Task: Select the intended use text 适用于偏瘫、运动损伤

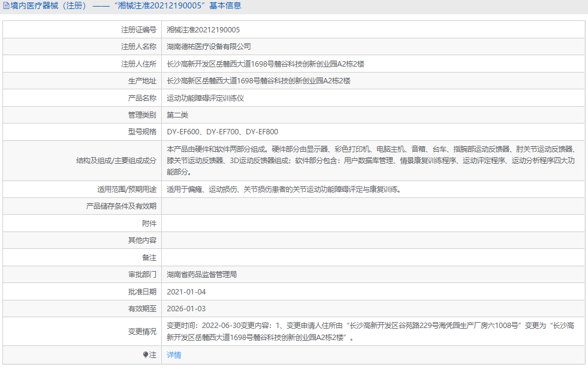Action: click(284, 189)
